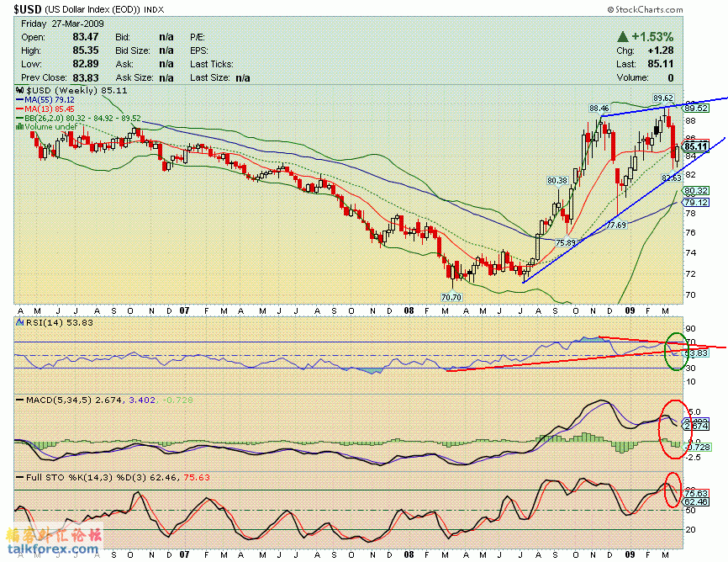Click the 2.674 MACD axis tag
728x562 pixels.
tap(696, 426)
